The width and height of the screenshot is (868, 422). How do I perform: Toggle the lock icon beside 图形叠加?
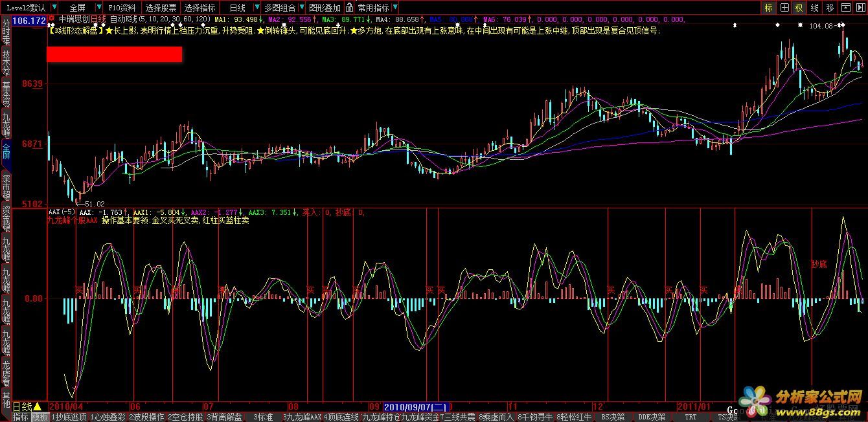point(349,8)
